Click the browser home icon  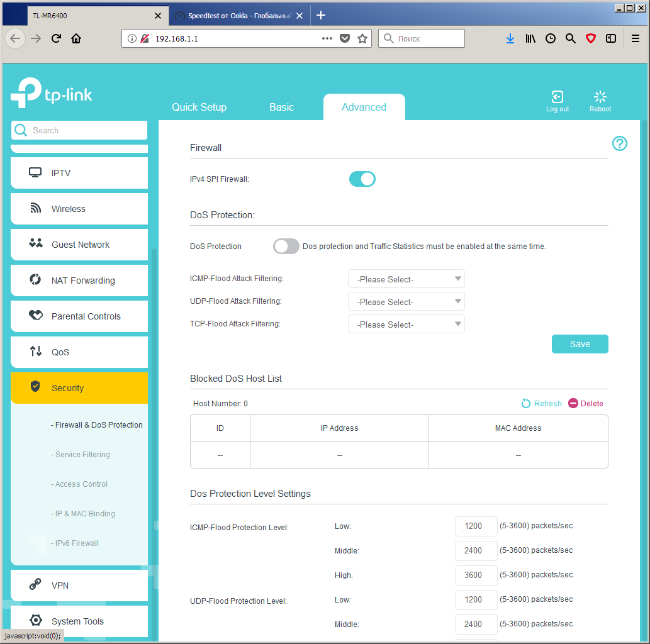(x=76, y=38)
